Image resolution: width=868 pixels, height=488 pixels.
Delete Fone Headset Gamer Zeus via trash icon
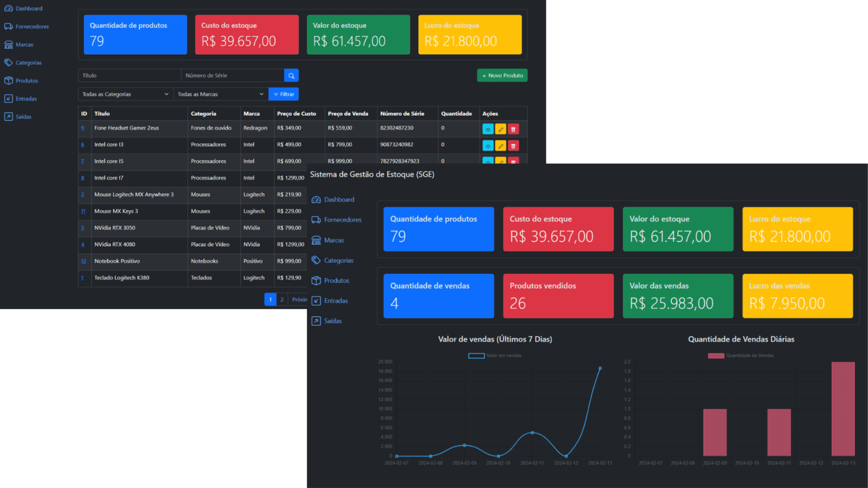point(513,129)
